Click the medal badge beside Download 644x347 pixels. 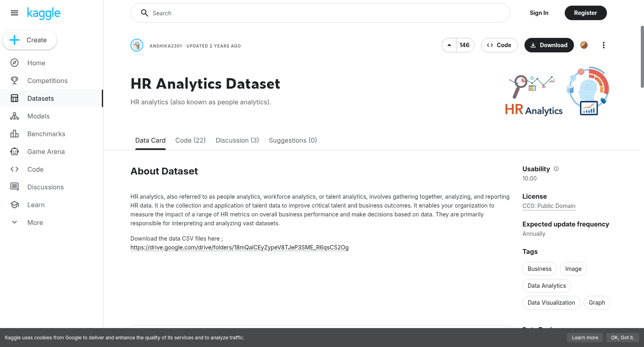pos(584,45)
